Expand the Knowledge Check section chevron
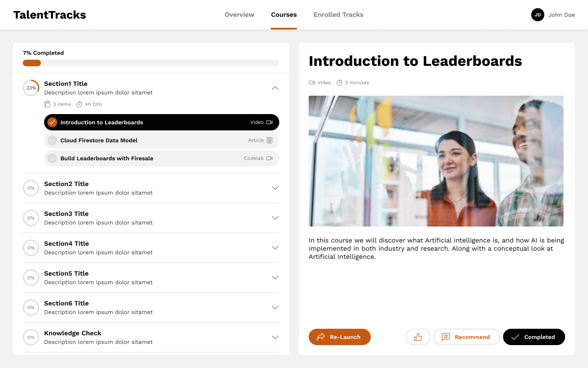This screenshot has width=588, height=368. (275, 337)
